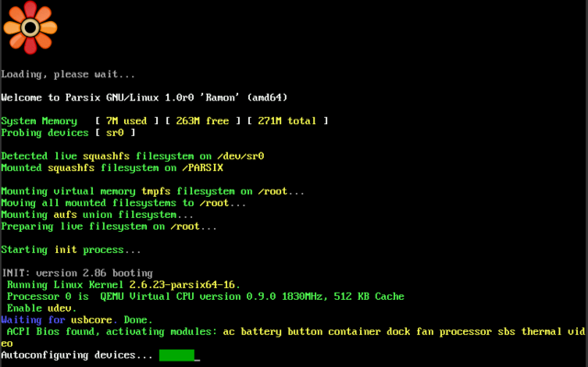The height and width of the screenshot is (367, 588).
Task: Click the 'Autoconfiguring devices...' text
Action: point(77,355)
